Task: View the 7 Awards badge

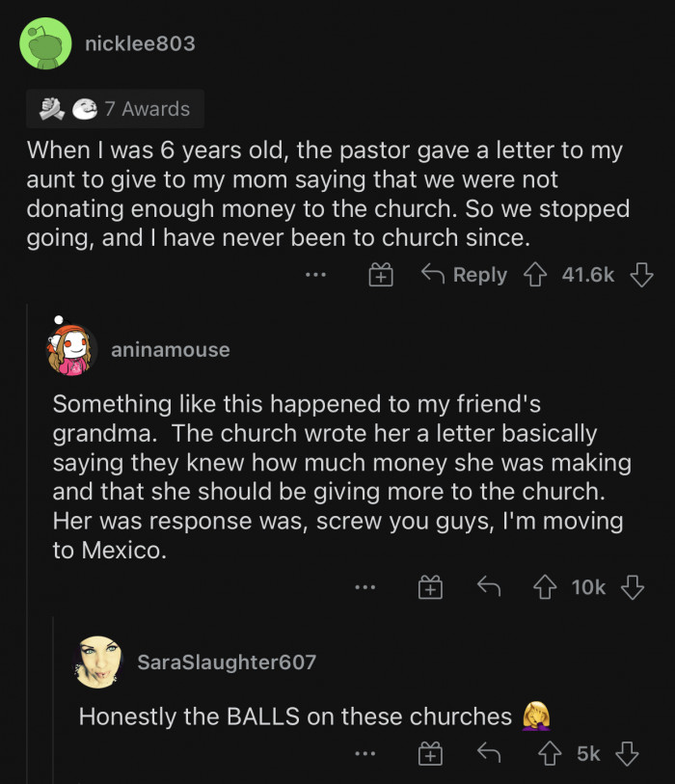Action: pos(116,109)
